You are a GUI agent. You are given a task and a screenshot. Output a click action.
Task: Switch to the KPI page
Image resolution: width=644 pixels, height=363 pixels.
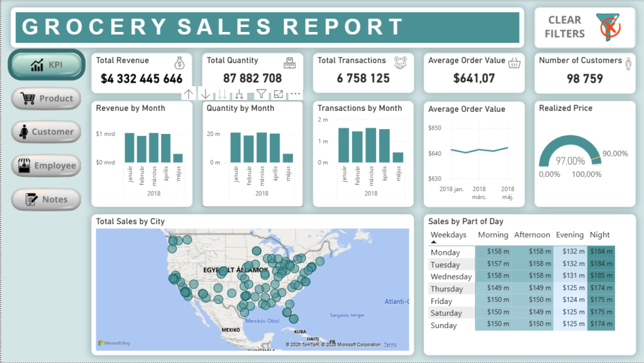tap(47, 65)
